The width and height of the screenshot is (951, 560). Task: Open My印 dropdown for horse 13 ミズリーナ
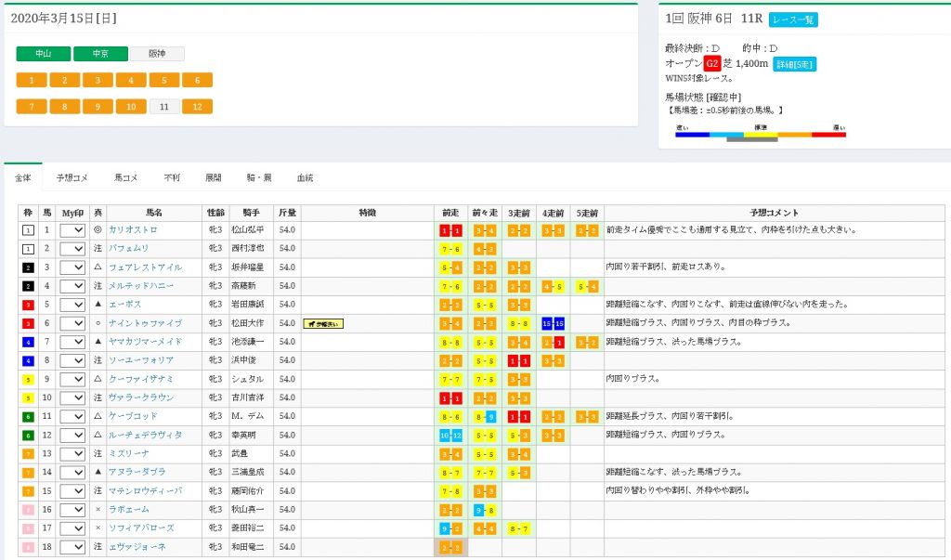click(72, 454)
